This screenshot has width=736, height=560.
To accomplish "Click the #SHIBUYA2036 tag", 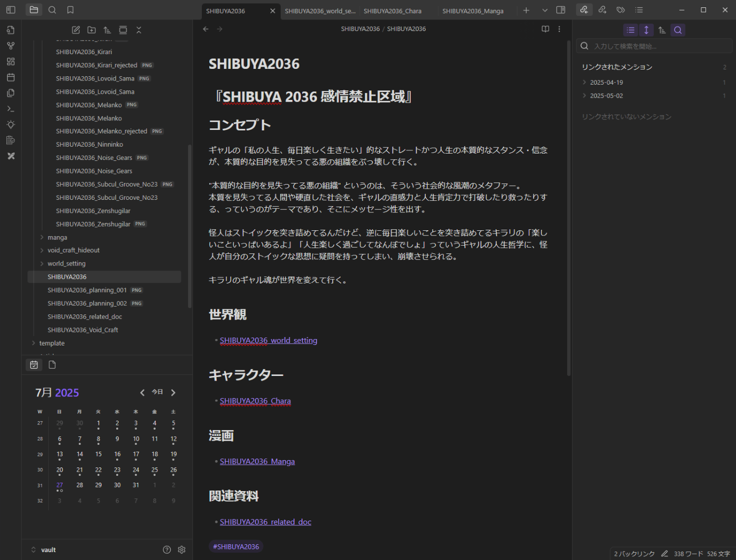I will pyautogui.click(x=236, y=546).
